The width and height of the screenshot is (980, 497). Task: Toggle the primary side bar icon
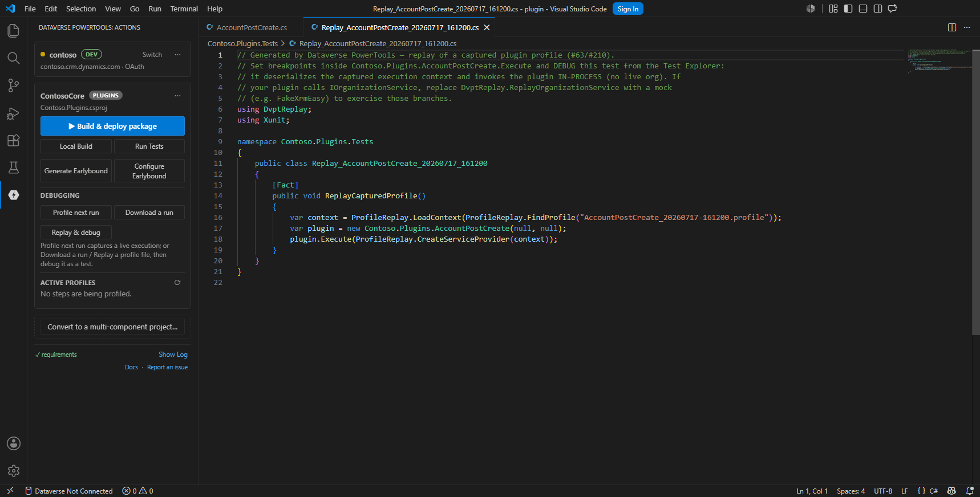[x=848, y=9]
